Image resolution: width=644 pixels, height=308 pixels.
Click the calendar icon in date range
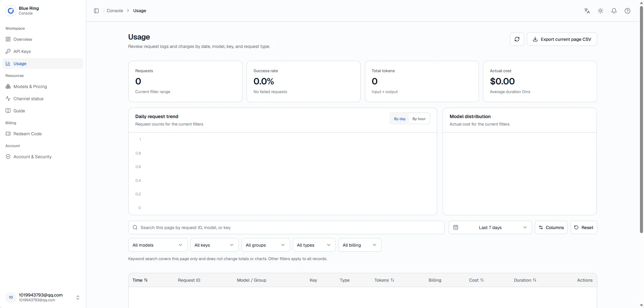point(456,227)
